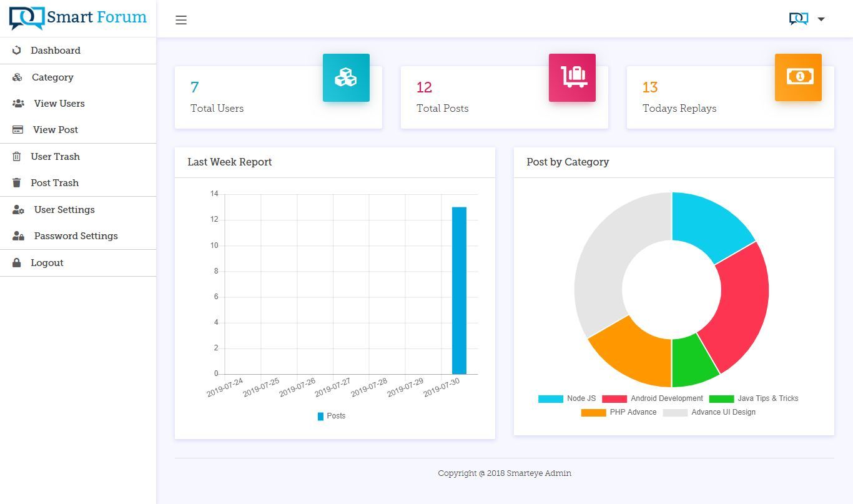Open Post Trash page

54,183
